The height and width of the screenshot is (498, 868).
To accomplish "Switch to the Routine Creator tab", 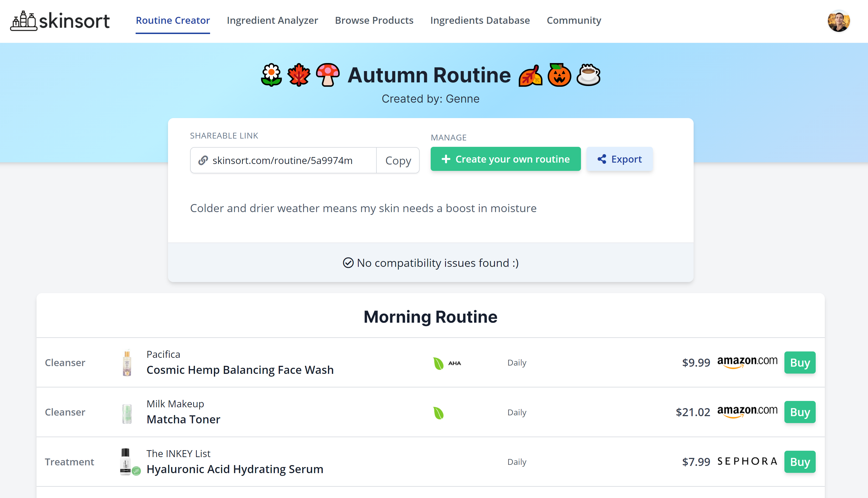I will pyautogui.click(x=173, y=20).
